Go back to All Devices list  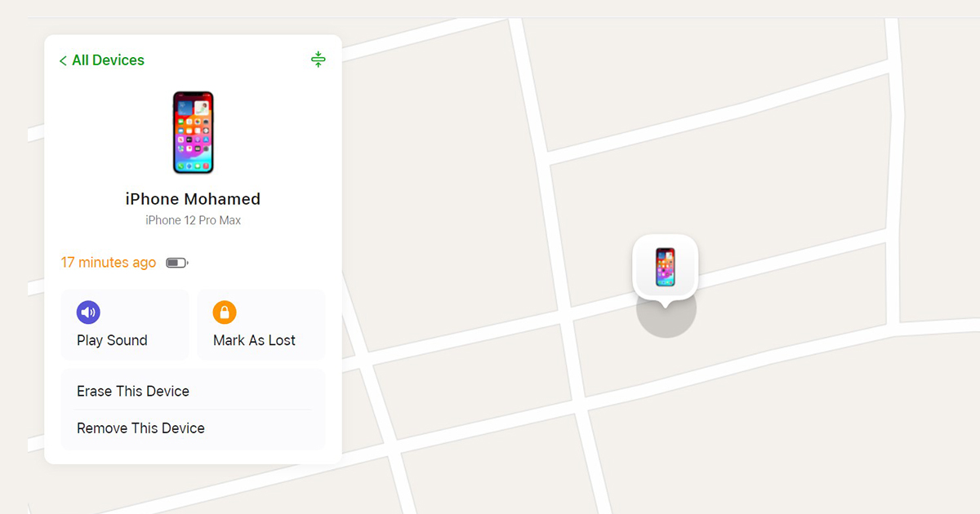(x=102, y=60)
